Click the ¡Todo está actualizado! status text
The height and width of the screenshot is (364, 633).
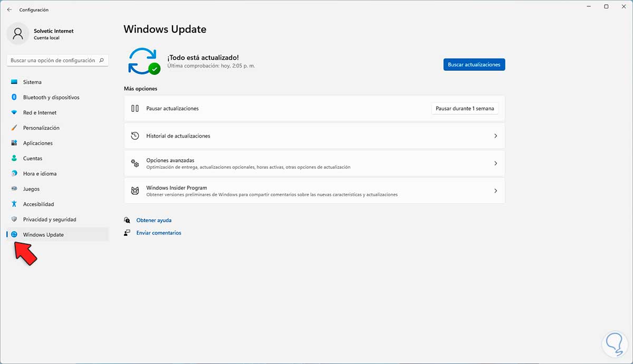(203, 58)
